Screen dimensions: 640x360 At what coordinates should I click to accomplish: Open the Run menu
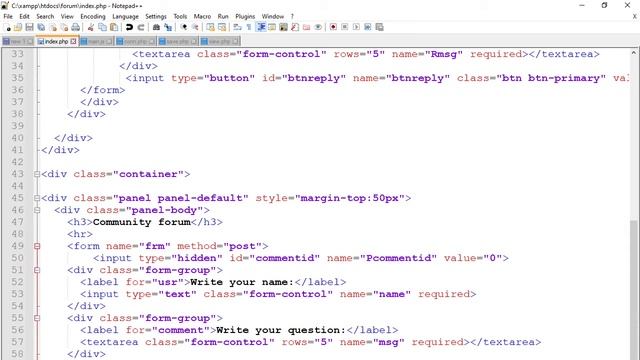[x=223, y=16]
